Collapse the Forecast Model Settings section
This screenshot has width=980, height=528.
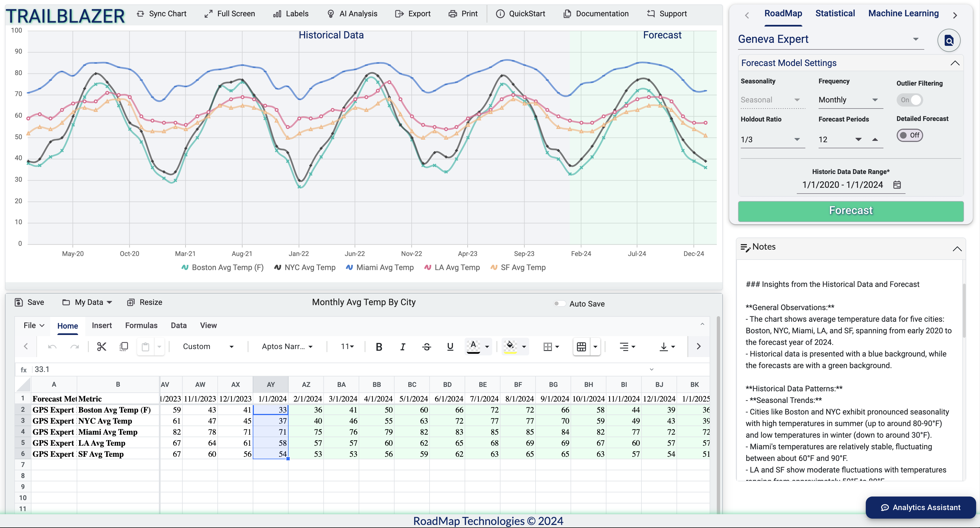(x=955, y=63)
